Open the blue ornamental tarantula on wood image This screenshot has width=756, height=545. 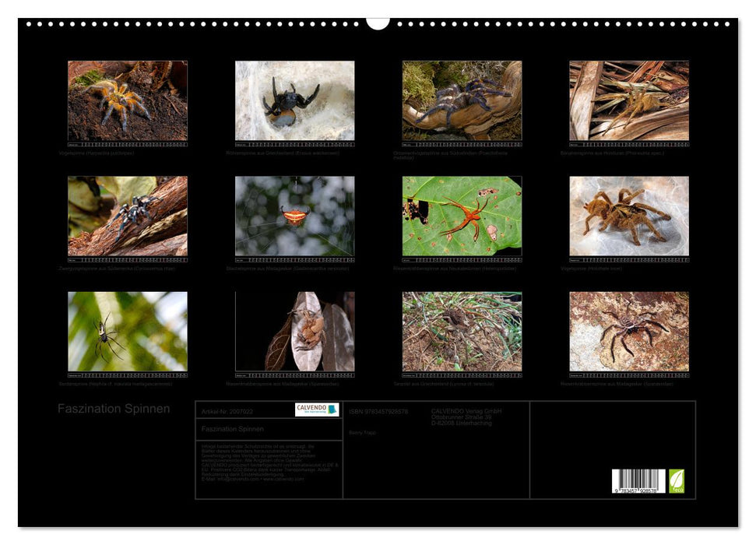click(462, 100)
